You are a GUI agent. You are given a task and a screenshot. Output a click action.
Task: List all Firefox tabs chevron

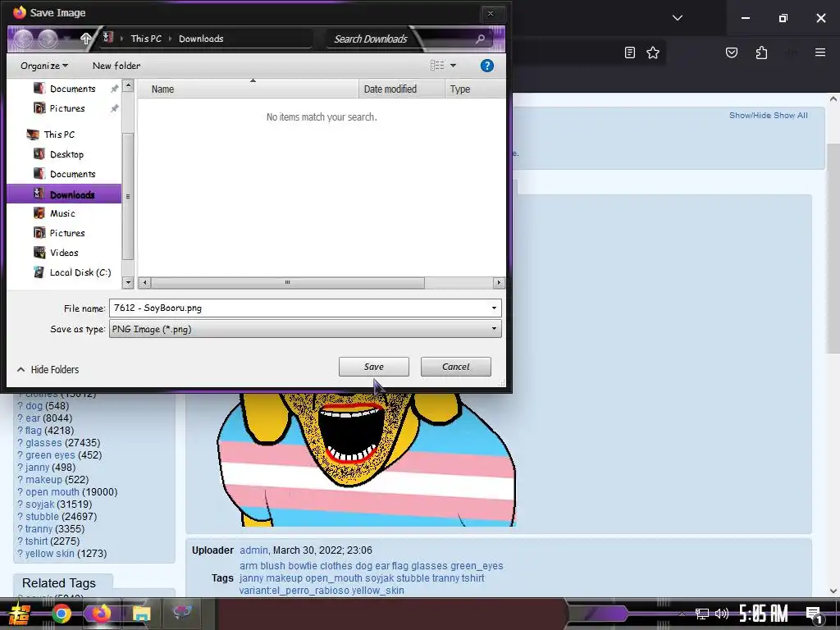click(x=677, y=18)
